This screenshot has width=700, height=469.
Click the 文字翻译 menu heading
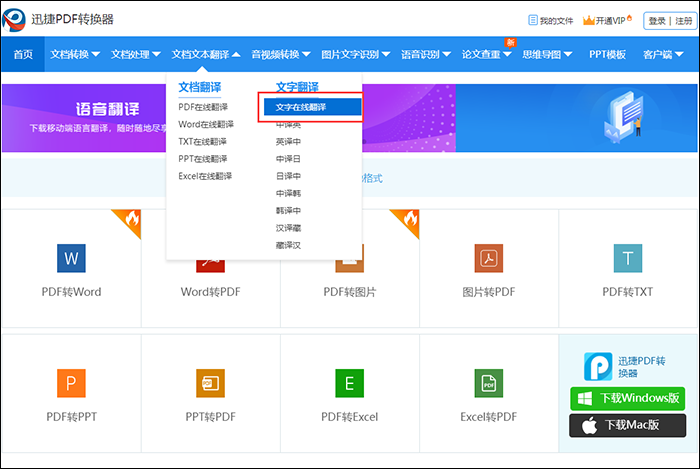coord(297,87)
